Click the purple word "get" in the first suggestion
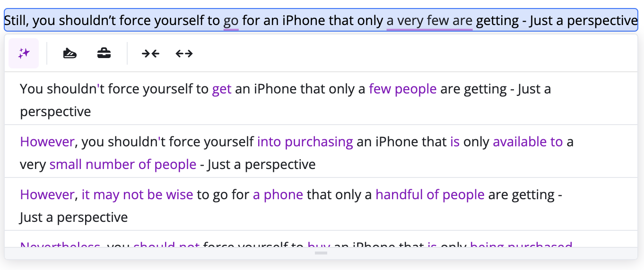 point(222,89)
